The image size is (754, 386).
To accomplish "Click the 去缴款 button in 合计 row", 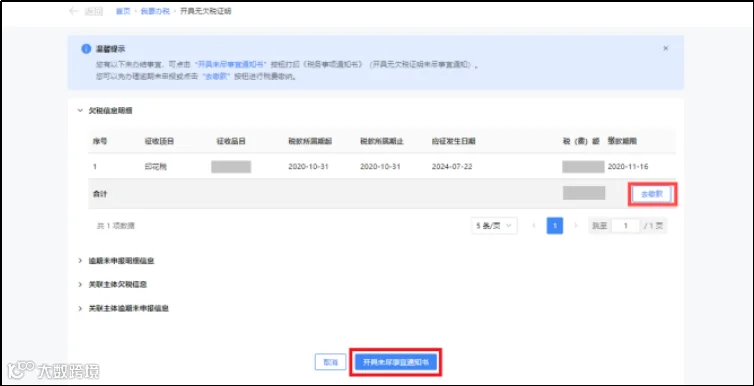I will [652, 194].
